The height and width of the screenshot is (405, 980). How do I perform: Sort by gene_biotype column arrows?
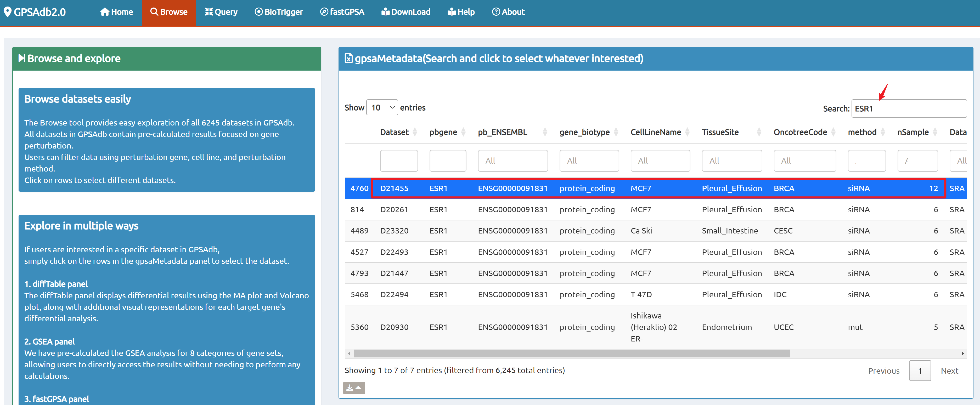616,132
